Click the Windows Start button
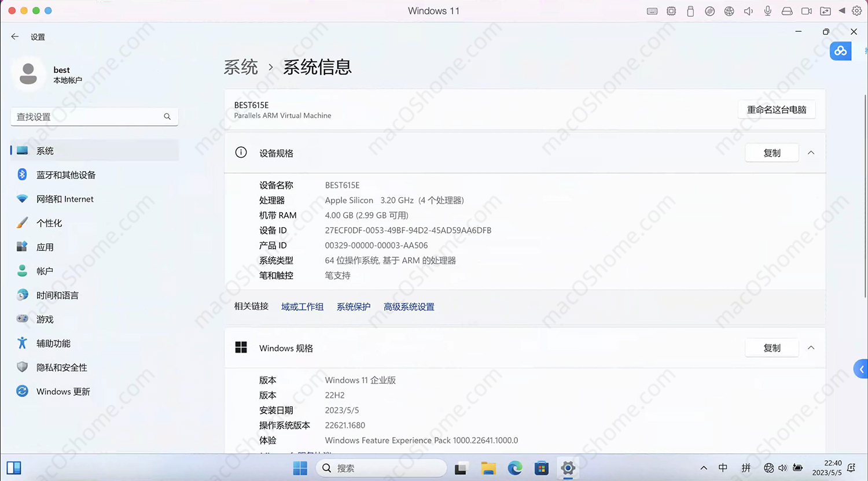This screenshot has width=868, height=481. click(x=300, y=468)
